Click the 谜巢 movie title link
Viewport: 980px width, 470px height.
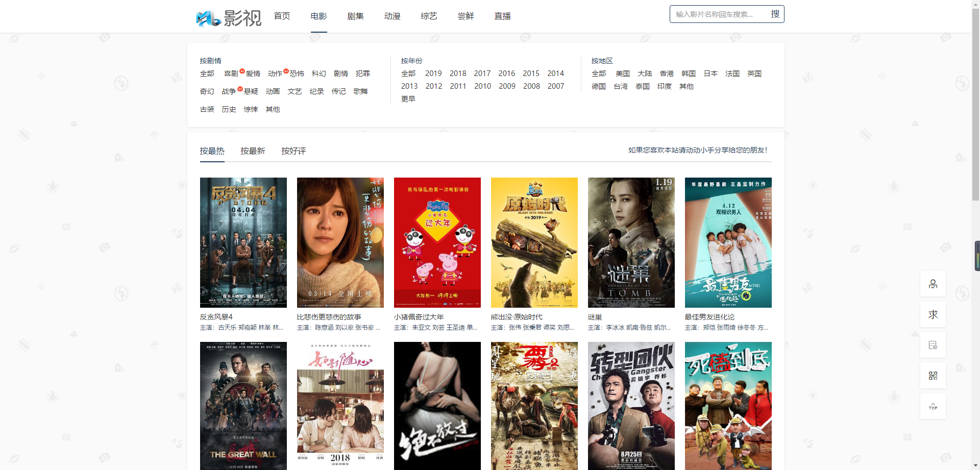(595, 317)
